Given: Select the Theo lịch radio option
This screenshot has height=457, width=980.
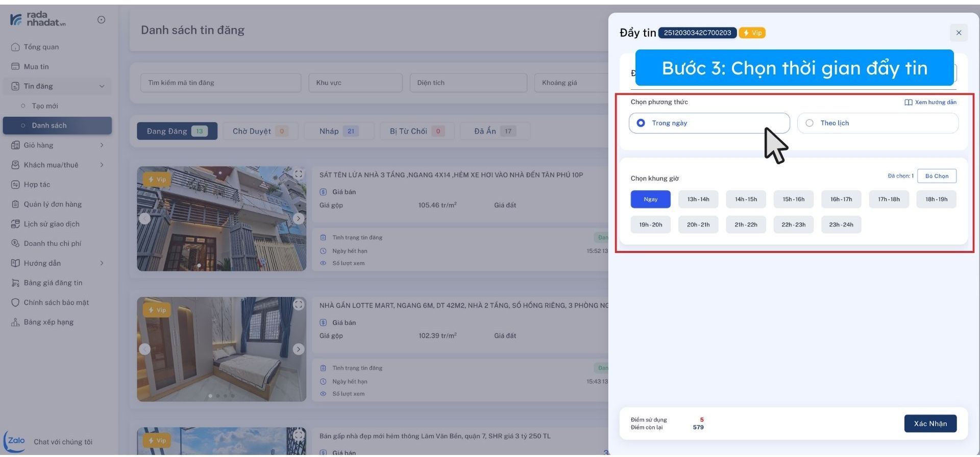Looking at the screenshot, I should [x=810, y=123].
